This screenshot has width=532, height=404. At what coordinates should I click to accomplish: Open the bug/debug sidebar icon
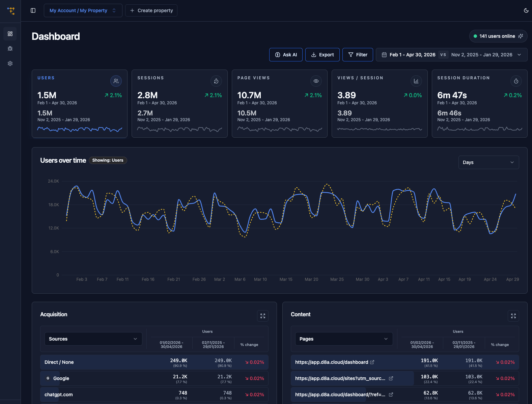pyautogui.click(x=10, y=49)
